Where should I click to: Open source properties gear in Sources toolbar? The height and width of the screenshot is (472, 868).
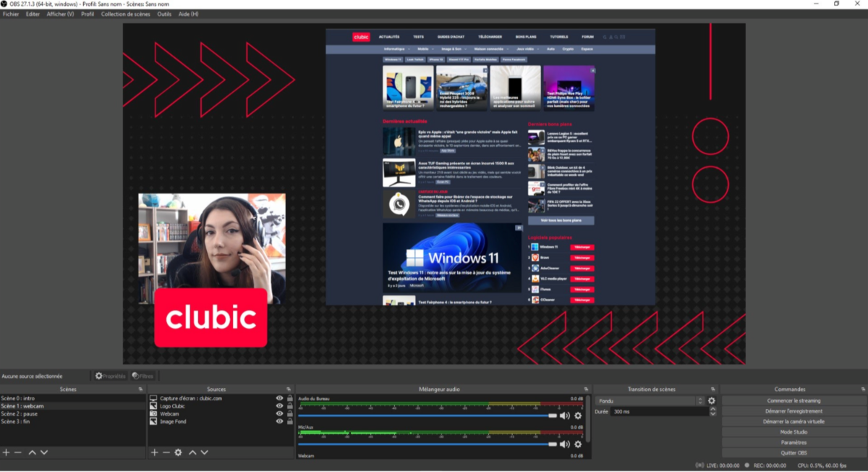click(x=178, y=452)
